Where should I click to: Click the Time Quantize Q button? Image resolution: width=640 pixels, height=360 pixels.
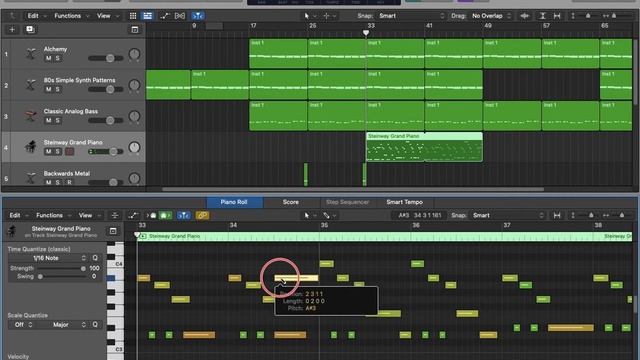point(95,258)
